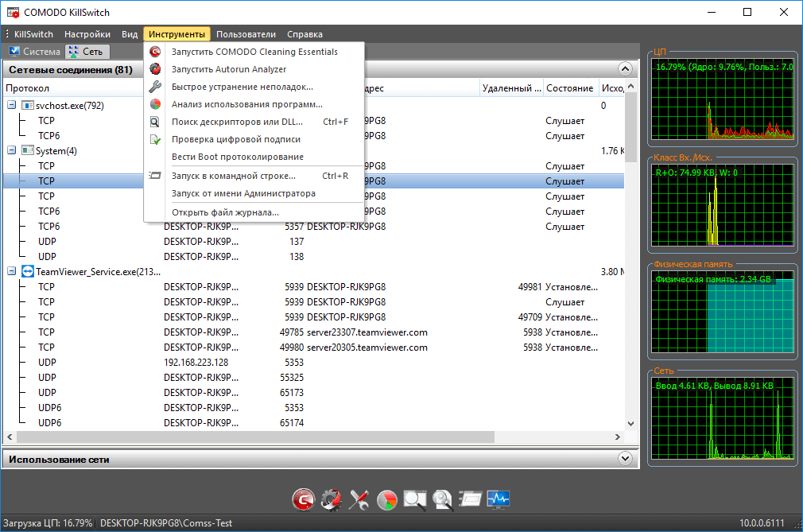803x532 pixels.
Task: Click the program usage pie chart icon
Action: pyautogui.click(x=386, y=499)
